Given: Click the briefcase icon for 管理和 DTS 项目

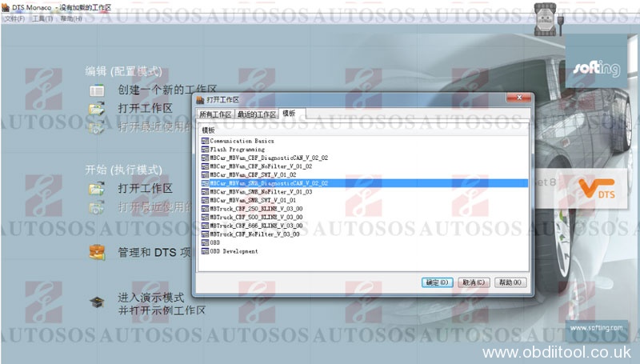Looking at the screenshot, I should [97, 252].
